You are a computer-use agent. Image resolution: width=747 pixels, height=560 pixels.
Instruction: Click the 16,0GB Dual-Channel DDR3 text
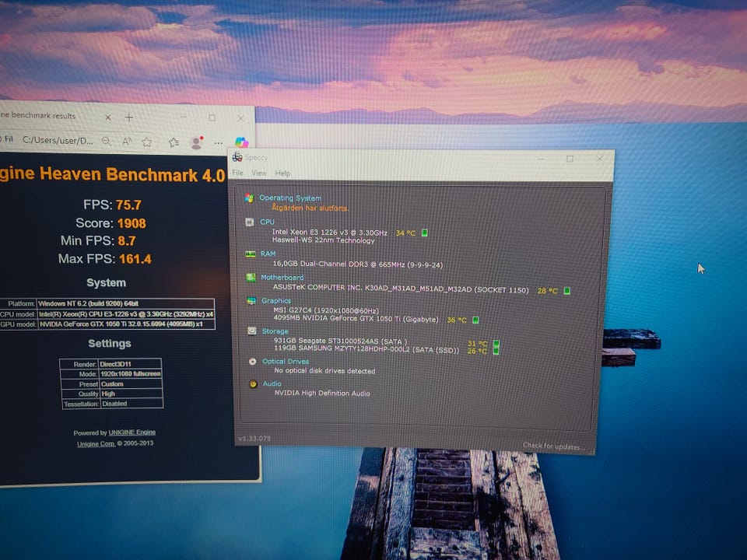(358, 264)
